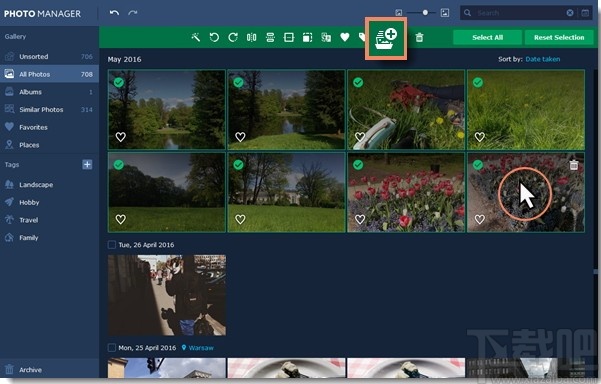
Task: Click the geolocation image toolbar icon
Action: [326, 37]
